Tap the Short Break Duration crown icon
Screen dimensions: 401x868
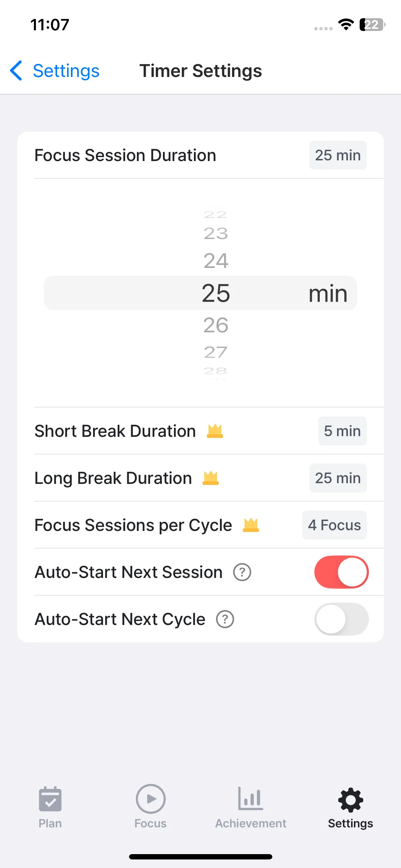tap(215, 431)
